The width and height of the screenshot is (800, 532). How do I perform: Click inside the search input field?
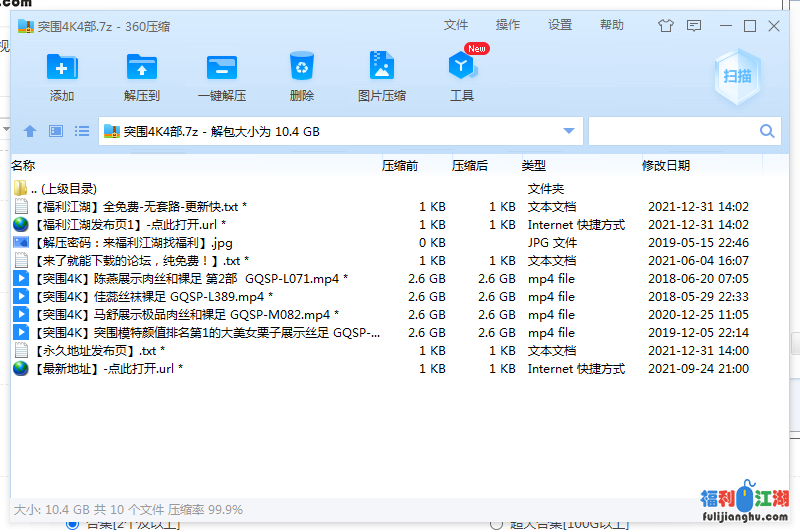point(672,131)
